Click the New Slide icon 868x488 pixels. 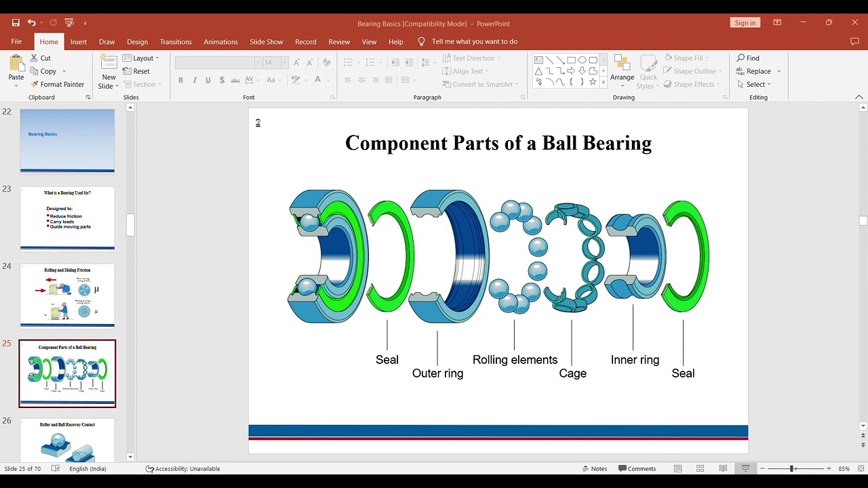point(108,62)
